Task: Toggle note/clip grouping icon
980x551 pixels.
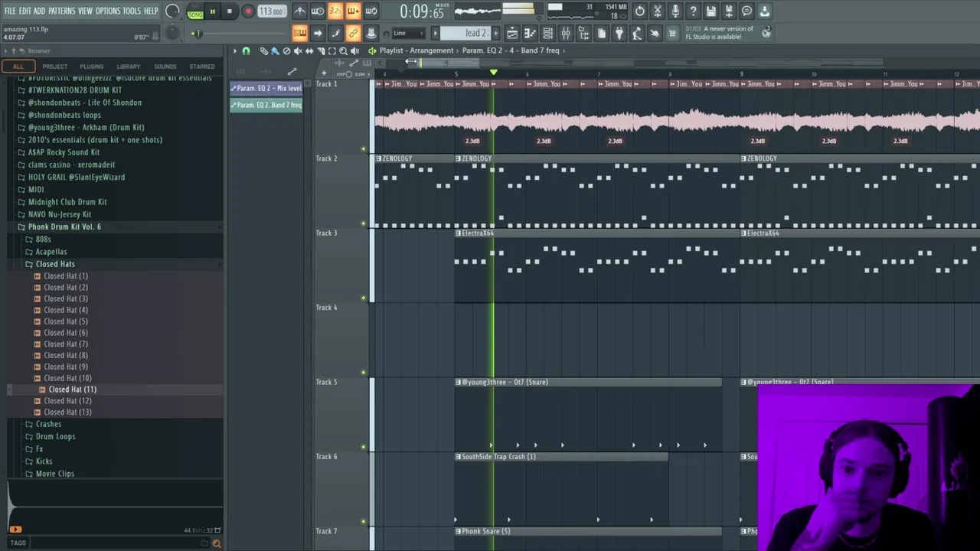Action: (335, 33)
